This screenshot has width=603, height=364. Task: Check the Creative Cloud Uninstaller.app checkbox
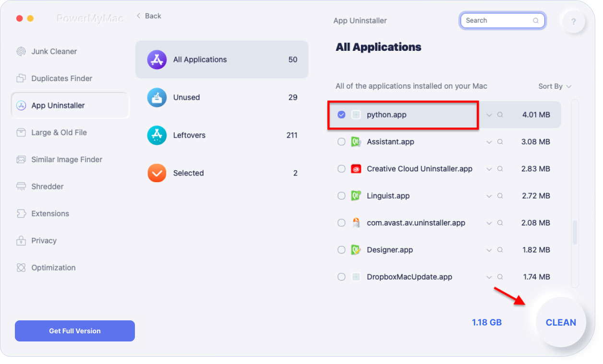tap(341, 169)
